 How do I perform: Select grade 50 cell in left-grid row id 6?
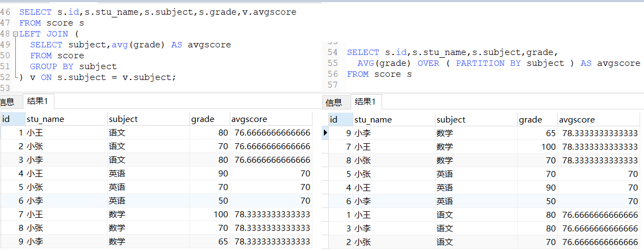click(x=210, y=200)
